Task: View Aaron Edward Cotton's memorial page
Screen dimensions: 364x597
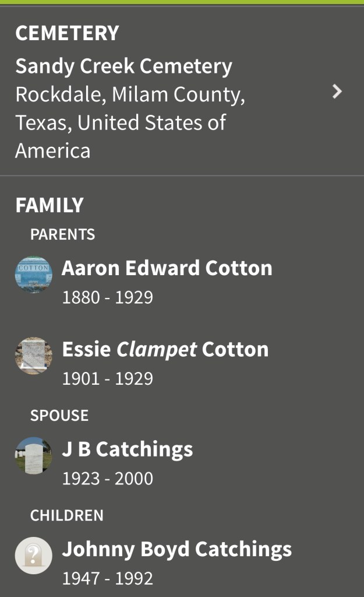Action: pos(167,268)
